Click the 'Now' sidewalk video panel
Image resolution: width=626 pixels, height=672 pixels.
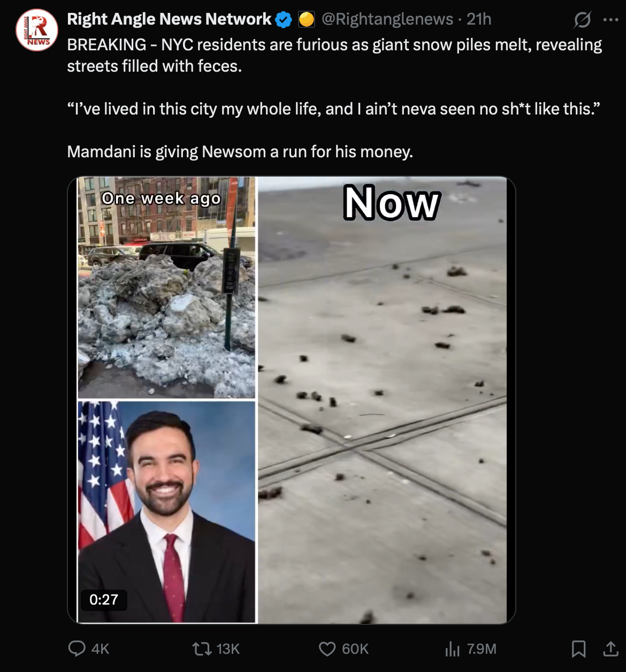(382, 400)
